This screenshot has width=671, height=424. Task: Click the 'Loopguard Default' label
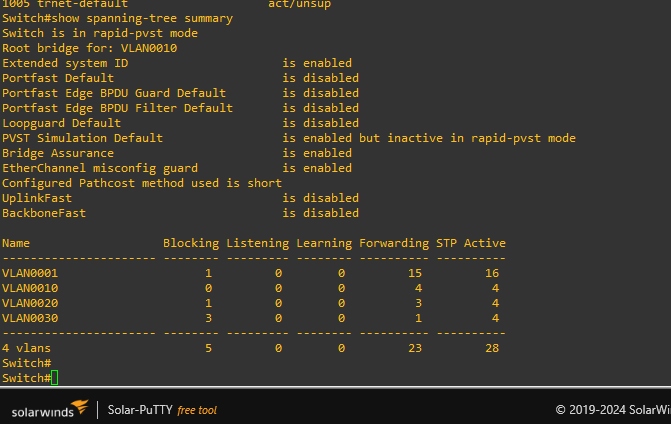click(61, 123)
